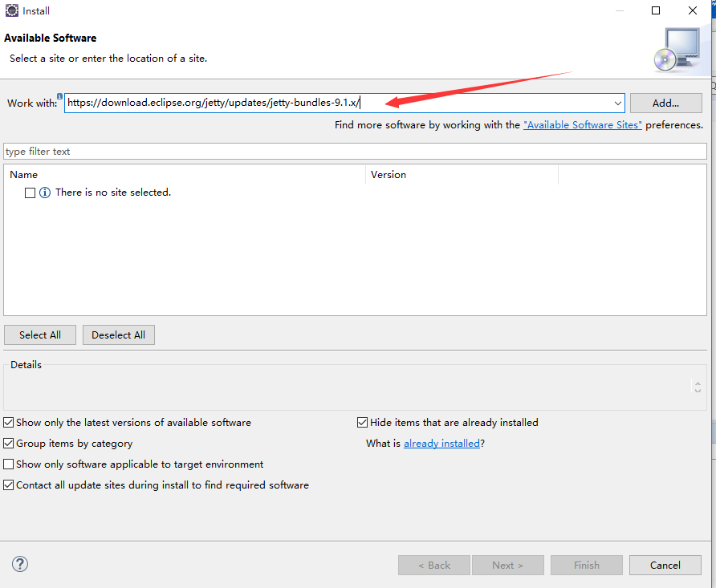Viewport: 716px width, 588px height.
Task: Click the Help question mark icon
Action: coord(19,564)
